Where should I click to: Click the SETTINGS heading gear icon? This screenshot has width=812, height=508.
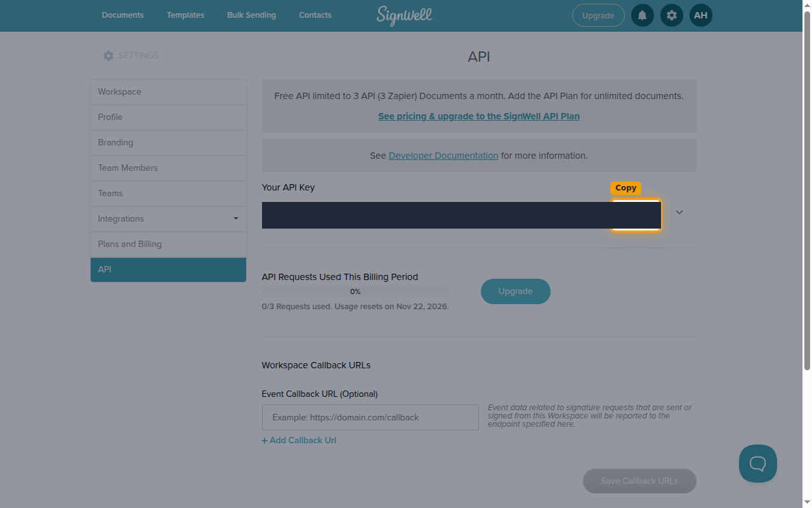point(108,56)
